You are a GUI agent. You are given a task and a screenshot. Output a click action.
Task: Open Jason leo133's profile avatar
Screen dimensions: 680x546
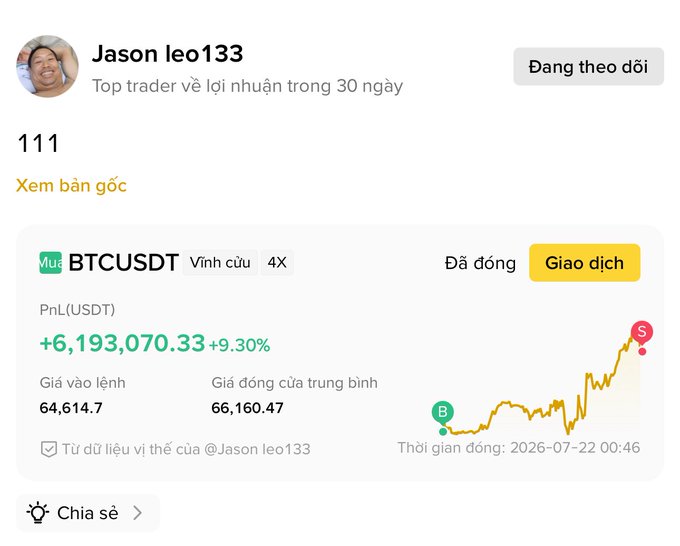coord(48,66)
